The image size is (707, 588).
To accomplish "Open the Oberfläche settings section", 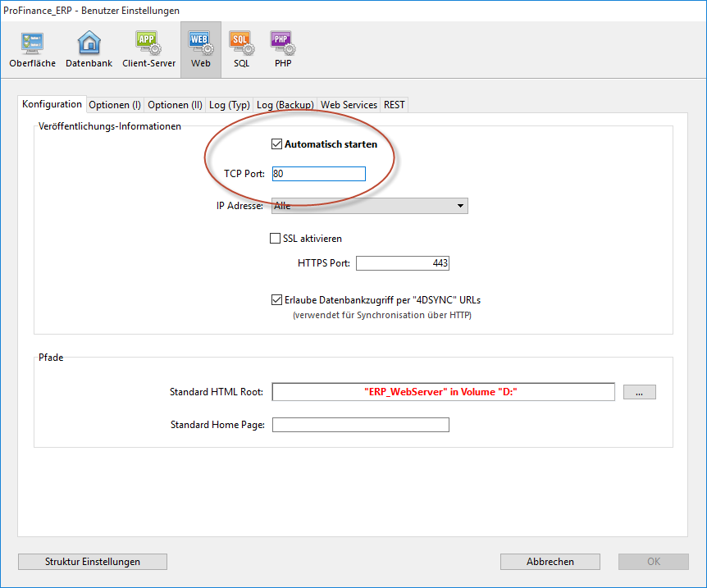I will click(33, 49).
